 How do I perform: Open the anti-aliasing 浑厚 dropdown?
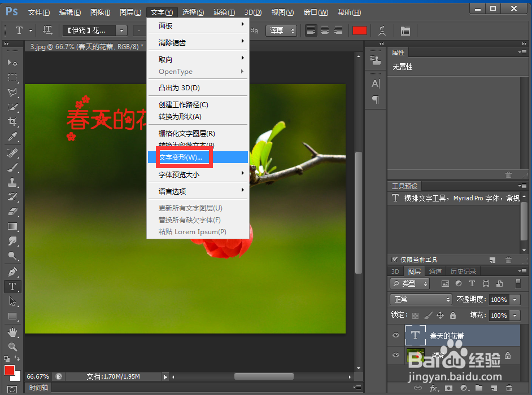(281, 30)
